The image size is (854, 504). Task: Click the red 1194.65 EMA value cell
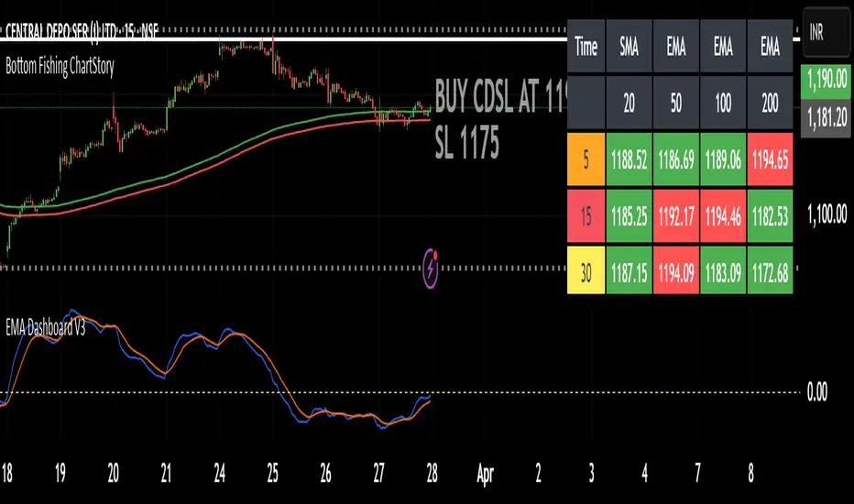pyautogui.click(x=770, y=159)
